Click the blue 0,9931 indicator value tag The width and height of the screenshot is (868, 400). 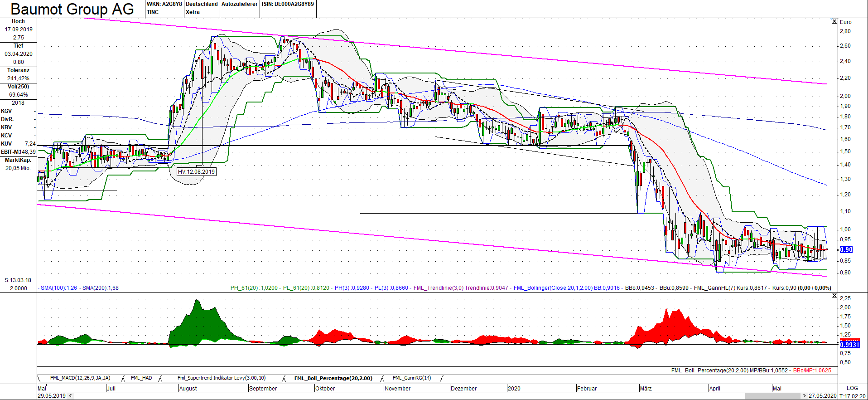click(x=850, y=345)
